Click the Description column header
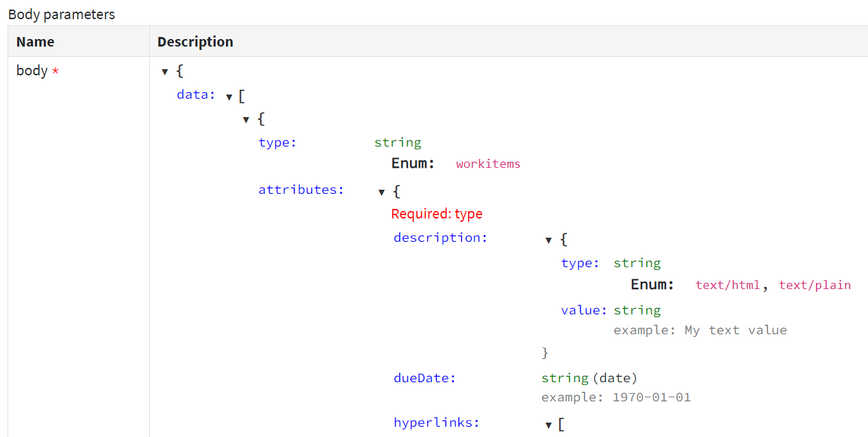This screenshot has height=437, width=868. (195, 42)
